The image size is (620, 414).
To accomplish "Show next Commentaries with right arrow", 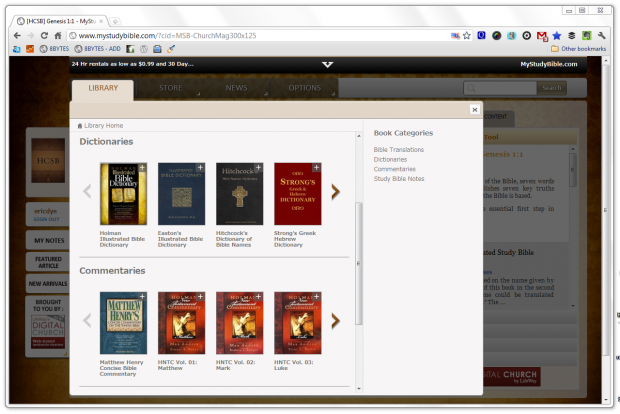I will point(335,321).
